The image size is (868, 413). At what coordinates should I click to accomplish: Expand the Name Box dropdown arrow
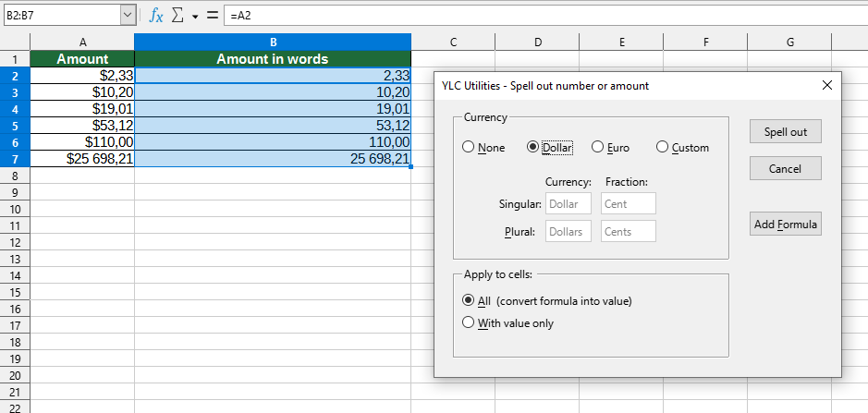tap(128, 16)
